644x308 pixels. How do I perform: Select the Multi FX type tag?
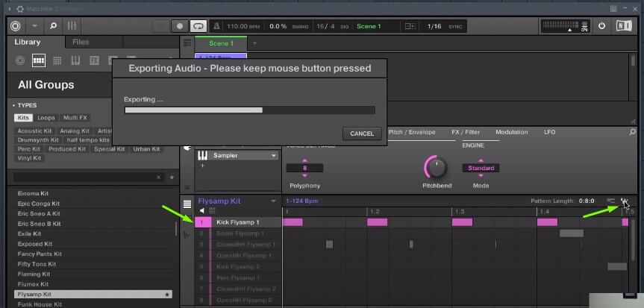(75, 117)
